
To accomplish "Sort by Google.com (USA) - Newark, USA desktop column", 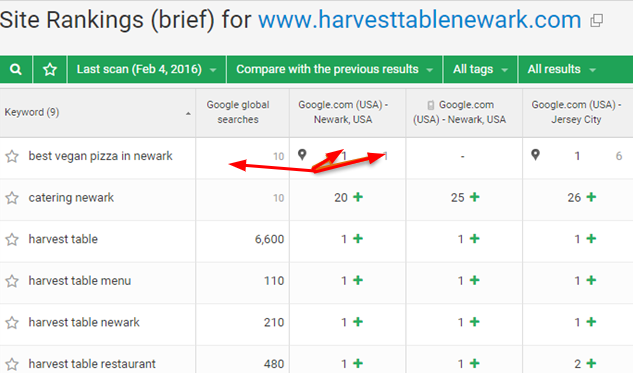I will point(348,113).
